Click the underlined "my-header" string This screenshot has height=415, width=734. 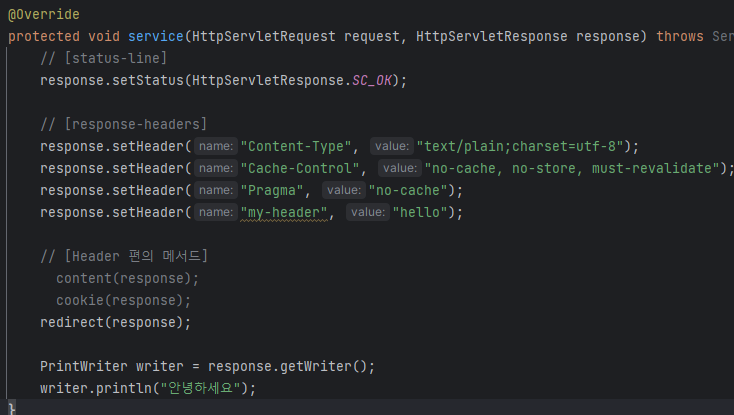click(x=284, y=212)
